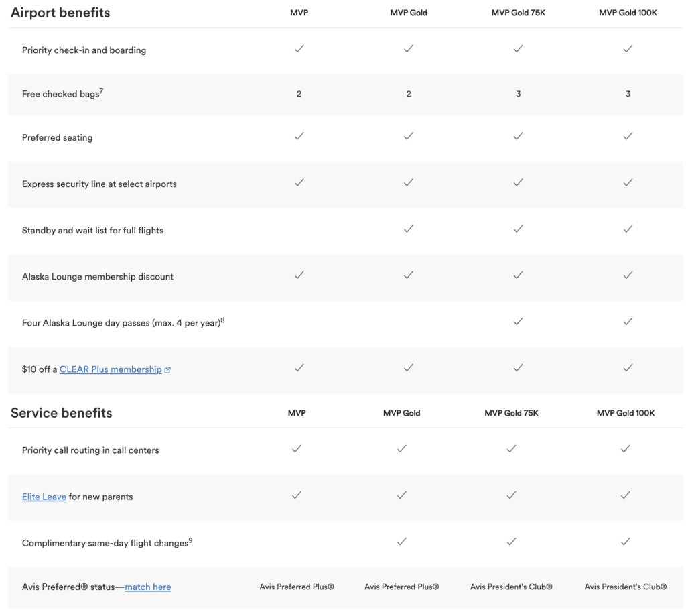Click 'Alaska Lounge membership discount' label
The height and width of the screenshot is (616, 686).
pyautogui.click(x=98, y=277)
